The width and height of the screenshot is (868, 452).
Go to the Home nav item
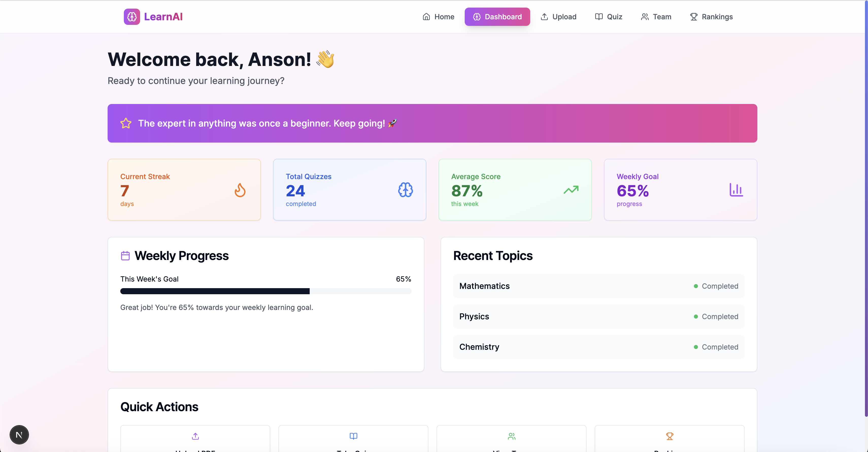click(x=438, y=16)
